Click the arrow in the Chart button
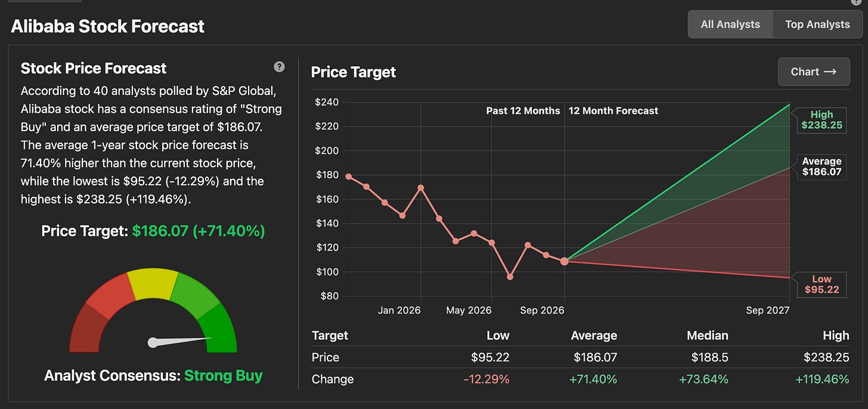 [x=830, y=72]
